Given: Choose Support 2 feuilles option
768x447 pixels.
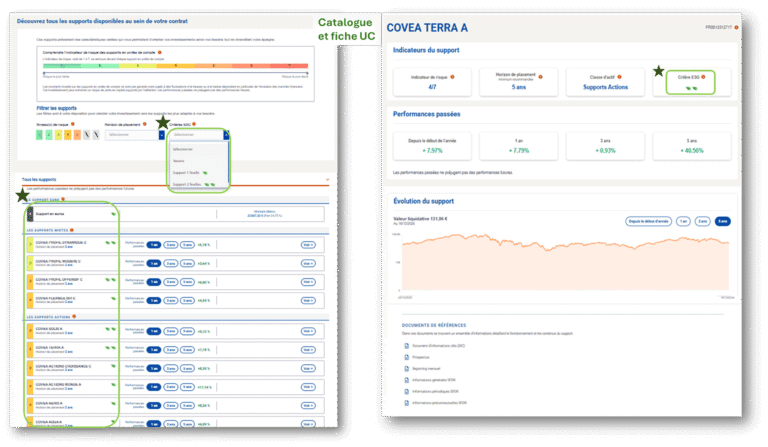Looking at the screenshot, I should coord(199,184).
